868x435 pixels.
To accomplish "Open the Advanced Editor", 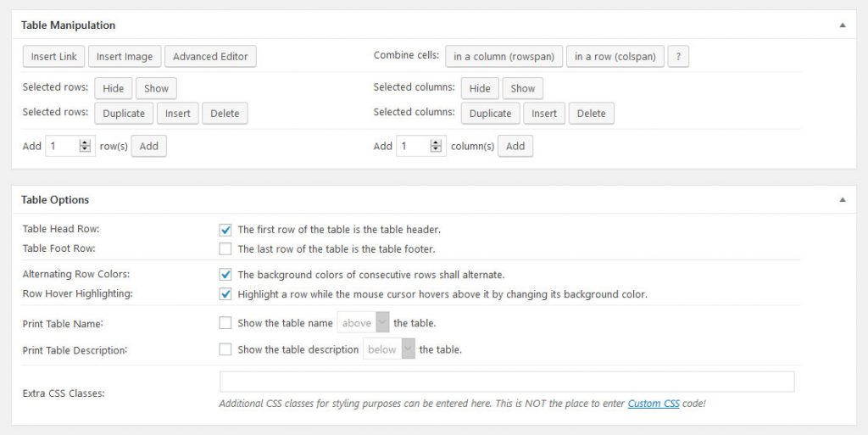I will click(210, 57).
